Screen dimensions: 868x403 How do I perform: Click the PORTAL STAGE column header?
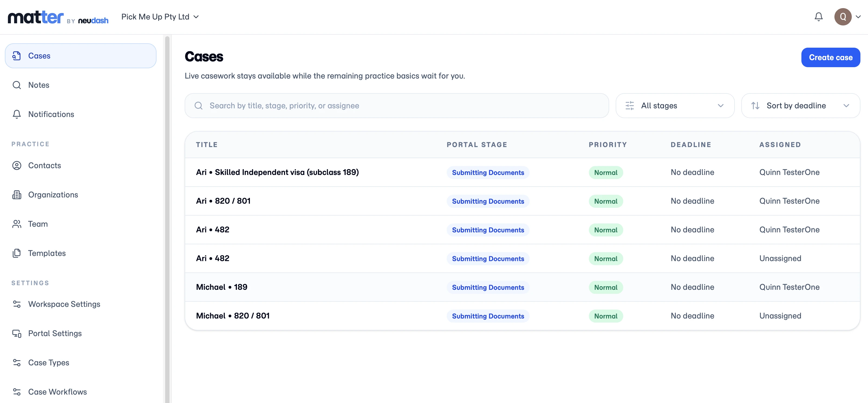coord(477,145)
